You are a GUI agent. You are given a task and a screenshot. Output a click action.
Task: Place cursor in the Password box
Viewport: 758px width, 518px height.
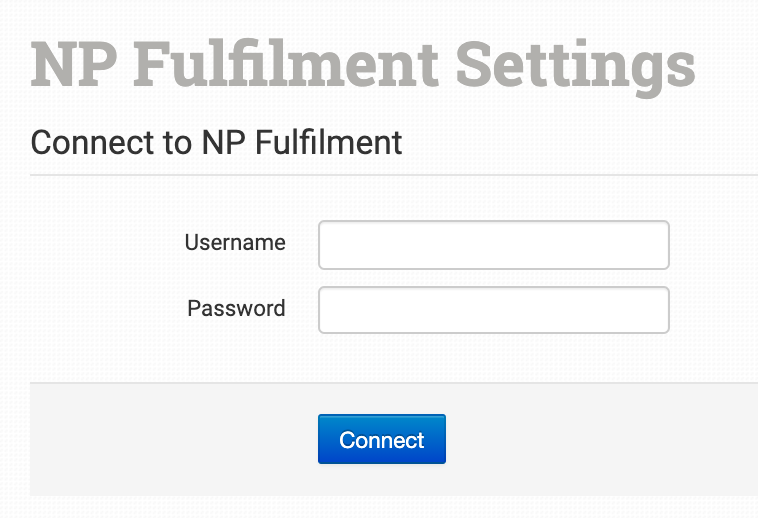click(x=493, y=310)
